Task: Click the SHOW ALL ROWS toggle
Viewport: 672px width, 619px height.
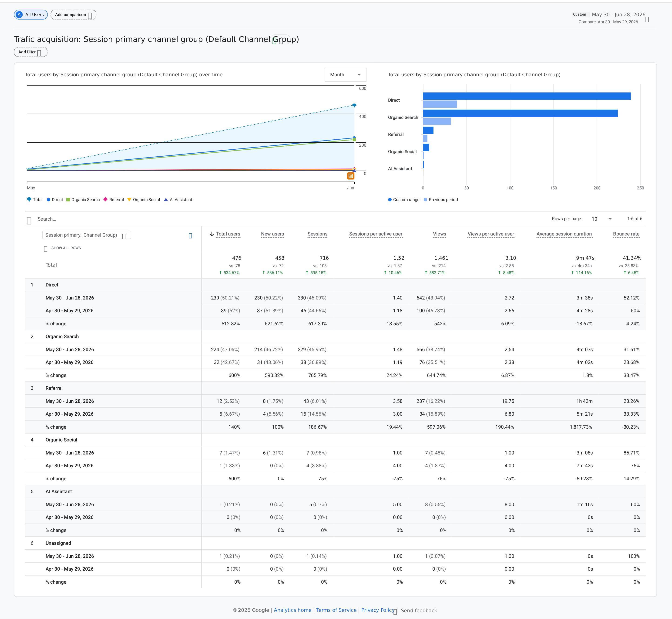Action: pos(63,248)
